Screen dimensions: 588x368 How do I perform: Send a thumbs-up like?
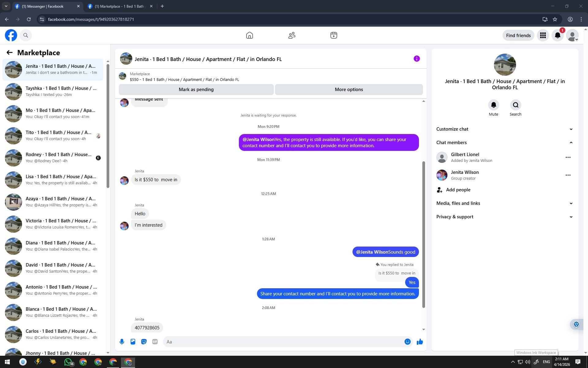coord(420,342)
